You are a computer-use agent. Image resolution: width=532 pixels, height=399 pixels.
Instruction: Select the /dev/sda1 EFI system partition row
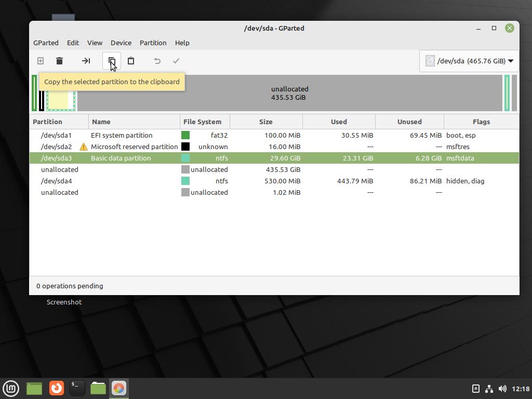(x=122, y=135)
